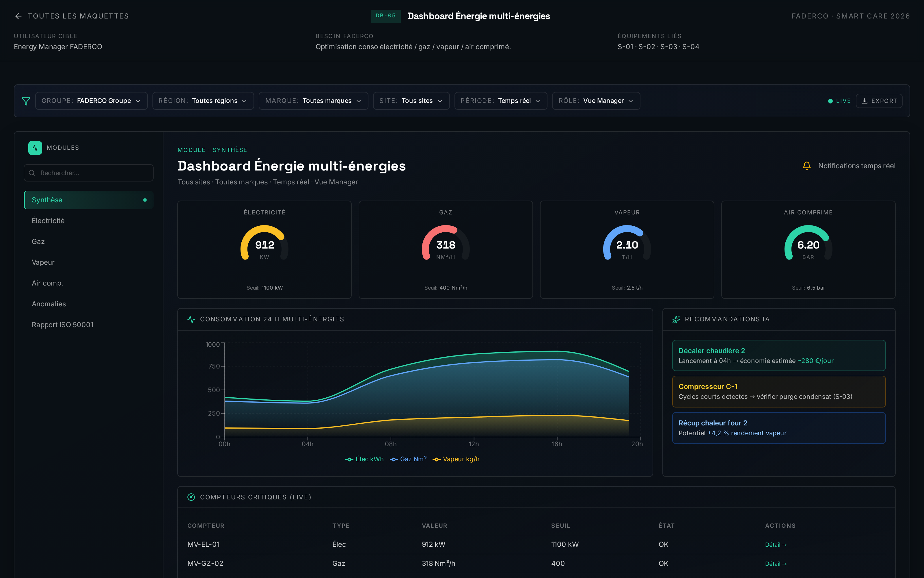Click the green LIVE status dot
Screen dimensions: 924x578
[x=830, y=101]
